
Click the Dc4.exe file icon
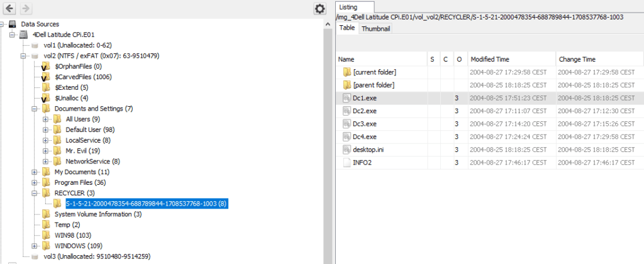tap(347, 137)
